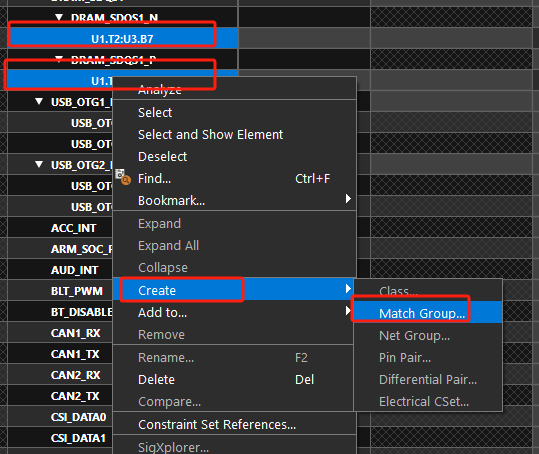Click Delete in the context menu
The image size is (539, 454).
click(156, 379)
